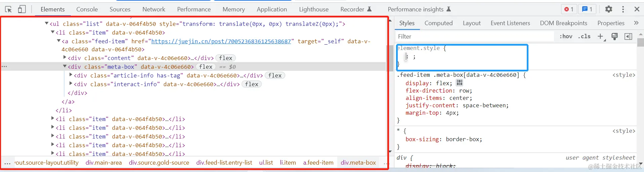Open the issues badge showing 1 message

coord(587,9)
